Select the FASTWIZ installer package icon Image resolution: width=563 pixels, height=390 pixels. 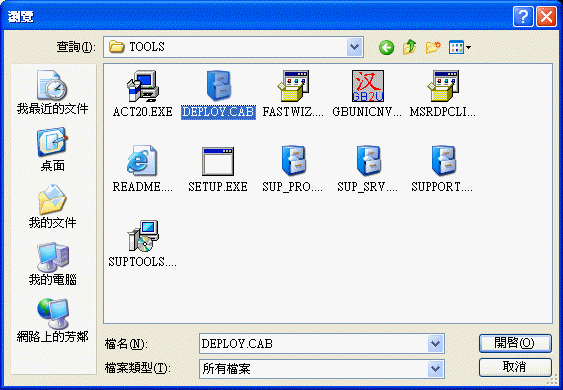(293, 86)
